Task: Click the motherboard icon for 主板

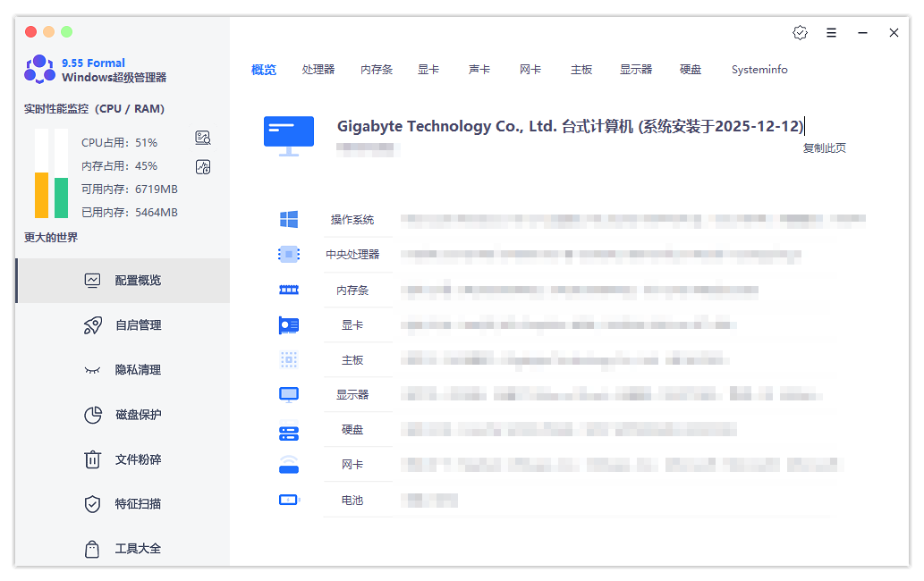Action: (x=289, y=359)
